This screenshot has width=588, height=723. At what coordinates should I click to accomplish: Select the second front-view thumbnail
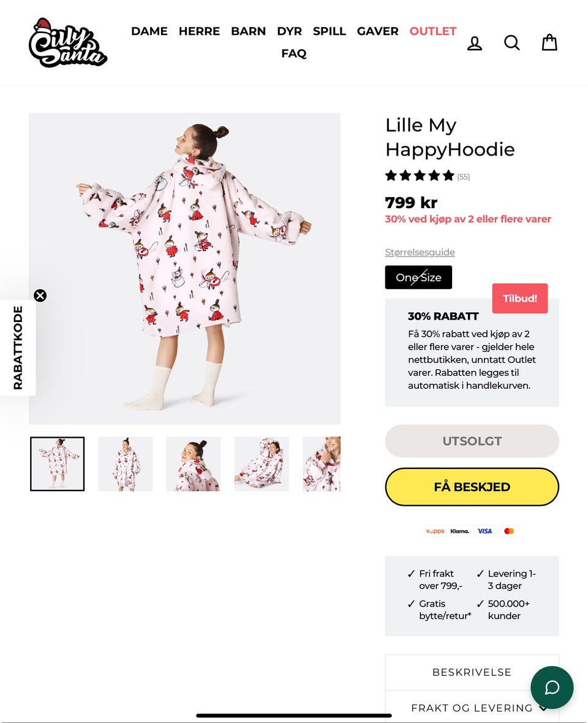[126, 464]
